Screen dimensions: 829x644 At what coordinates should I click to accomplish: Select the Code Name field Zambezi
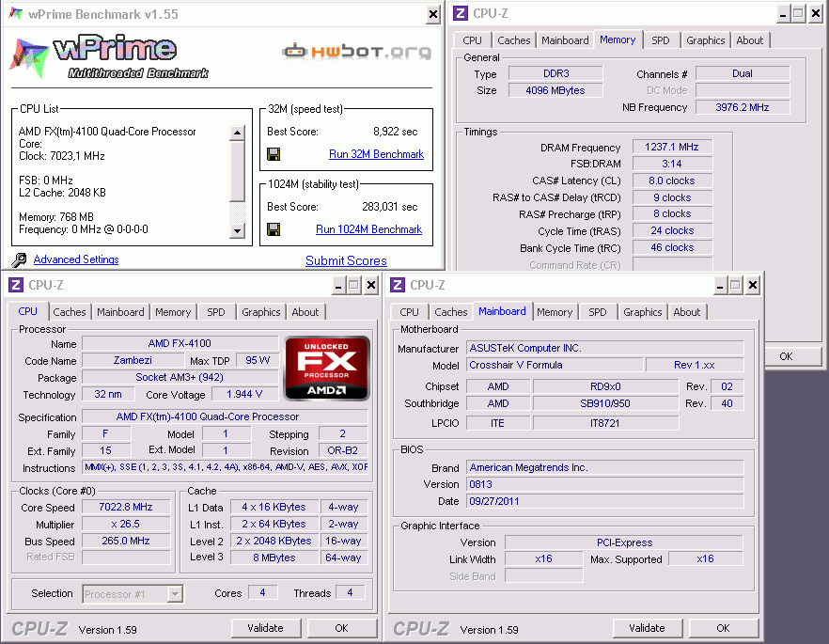133,360
